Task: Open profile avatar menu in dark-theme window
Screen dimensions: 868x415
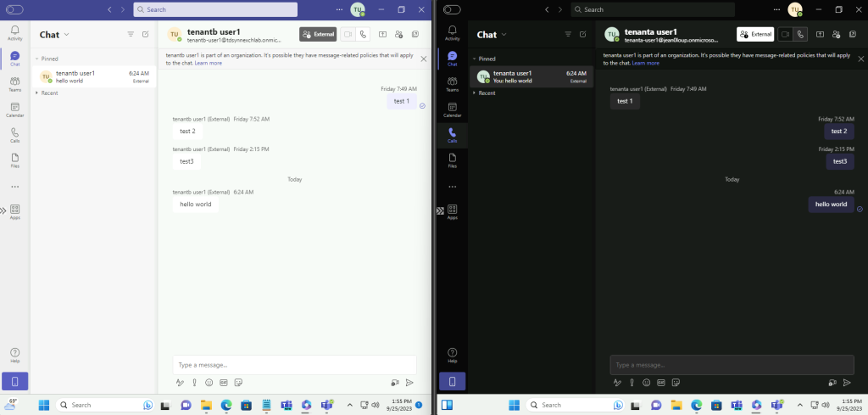Action: click(795, 9)
